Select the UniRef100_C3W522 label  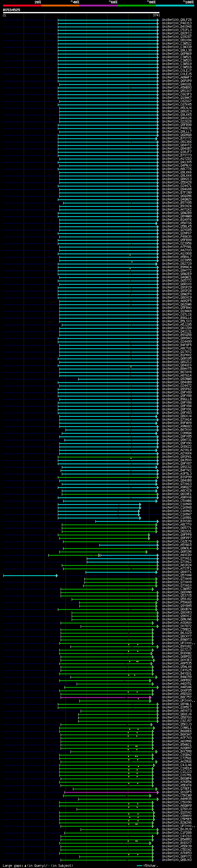[x=177, y=43]
